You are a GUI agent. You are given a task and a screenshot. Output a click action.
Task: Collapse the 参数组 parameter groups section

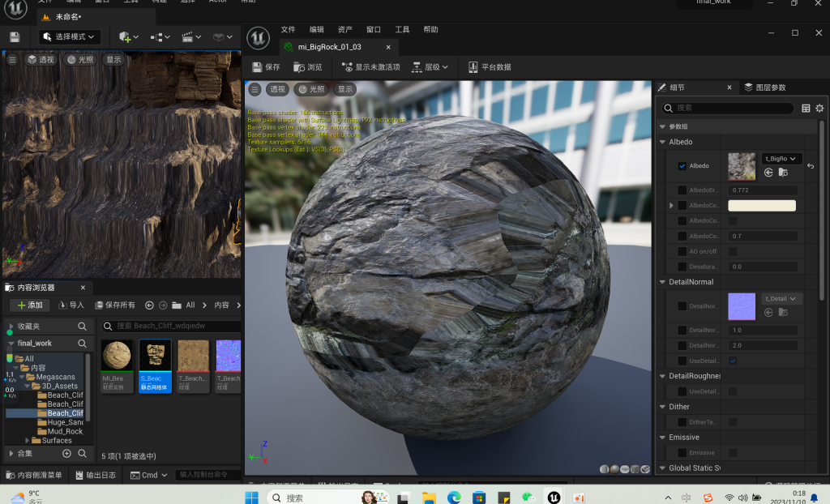point(662,126)
